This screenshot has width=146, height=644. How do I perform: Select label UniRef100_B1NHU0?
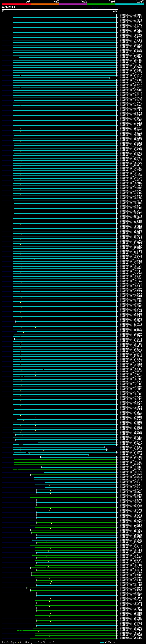(131, 125)
